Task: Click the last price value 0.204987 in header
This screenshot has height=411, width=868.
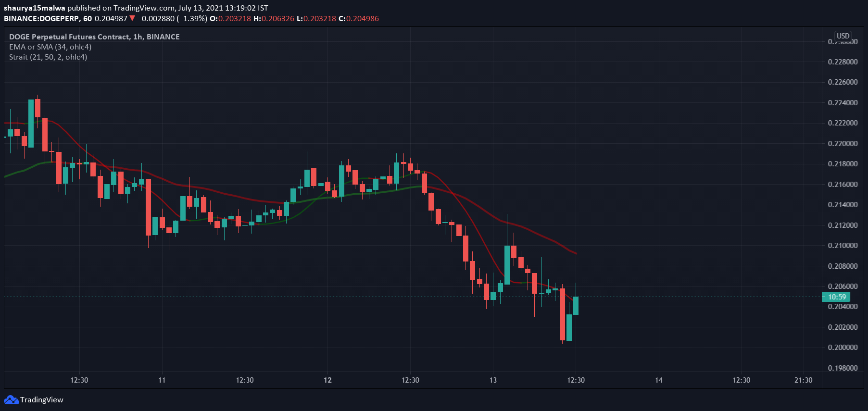Action: (x=111, y=18)
